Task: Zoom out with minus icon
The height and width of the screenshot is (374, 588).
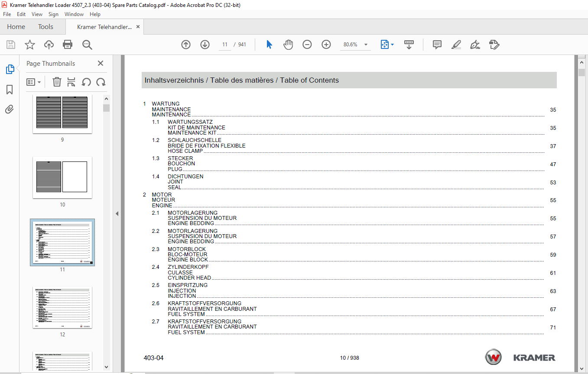Action: click(x=307, y=45)
